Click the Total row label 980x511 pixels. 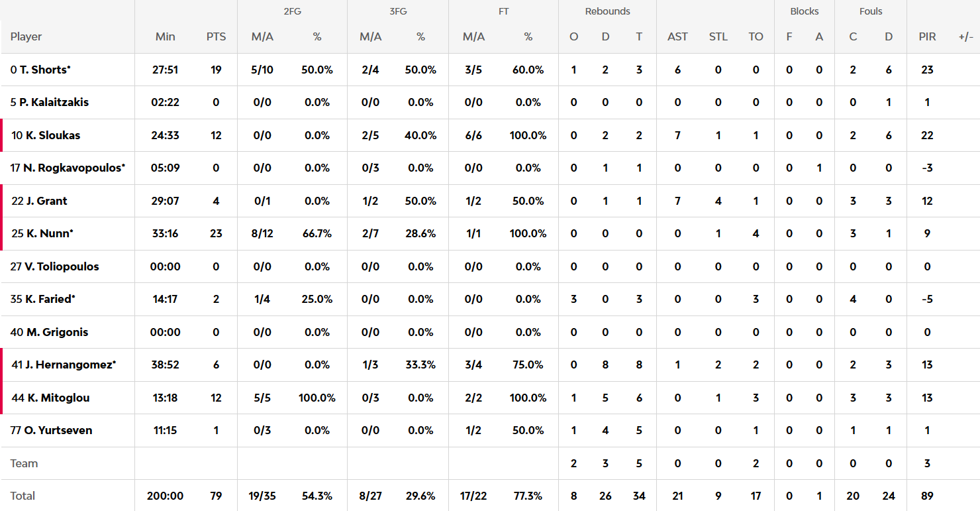point(23,496)
